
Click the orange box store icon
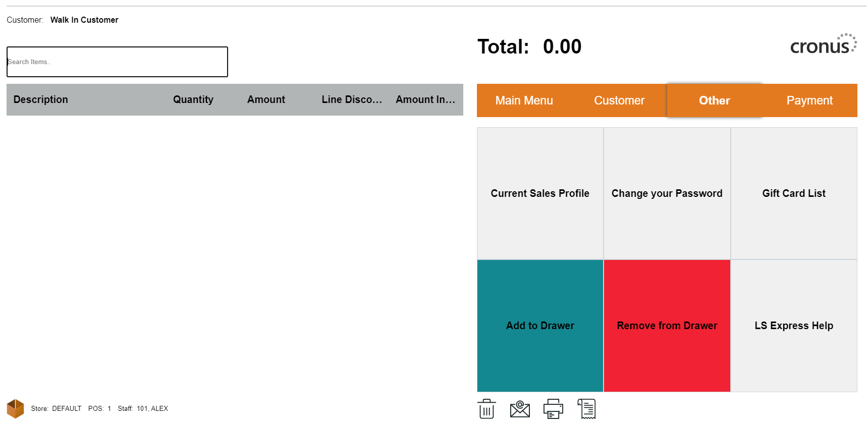pos(15,408)
